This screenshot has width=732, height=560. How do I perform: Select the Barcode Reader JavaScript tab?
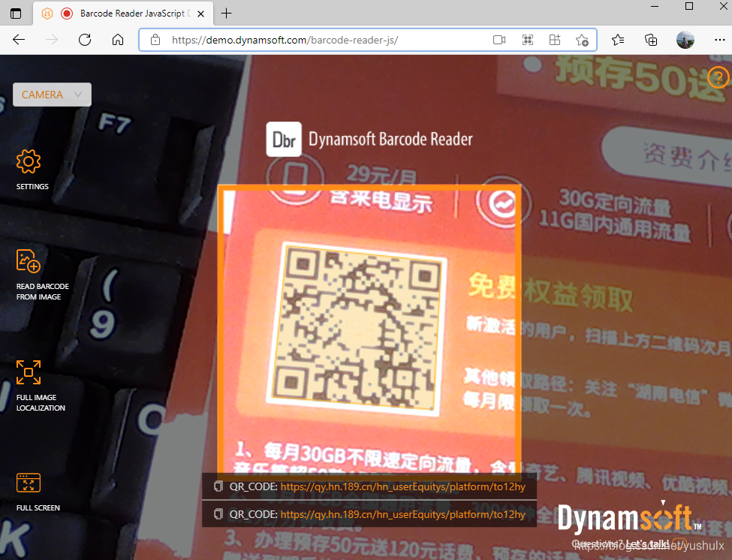pos(124,14)
